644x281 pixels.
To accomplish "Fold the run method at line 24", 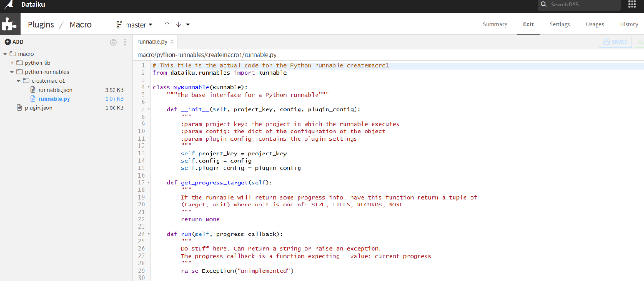I will [149, 234].
